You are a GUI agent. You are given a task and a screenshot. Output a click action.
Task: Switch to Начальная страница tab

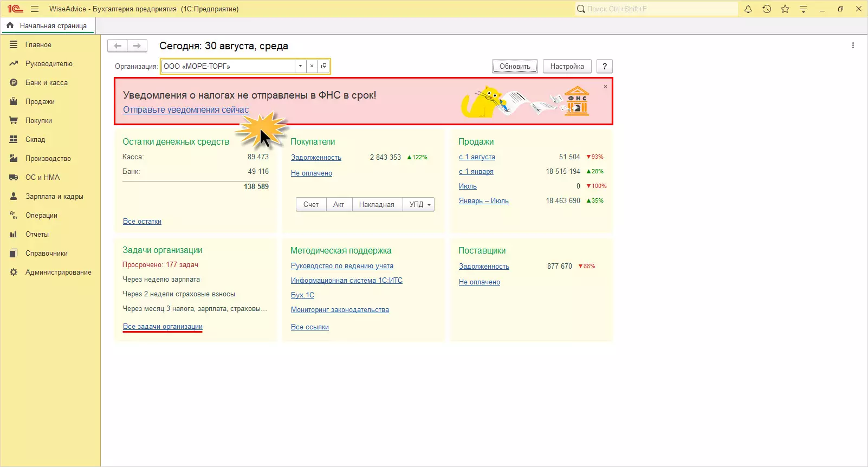pos(48,25)
